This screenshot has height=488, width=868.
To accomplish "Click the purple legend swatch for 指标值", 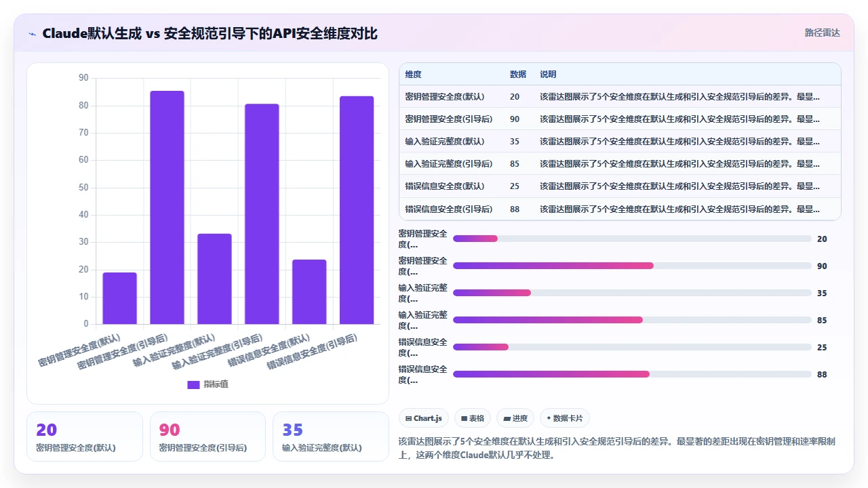I will point(193,384).
